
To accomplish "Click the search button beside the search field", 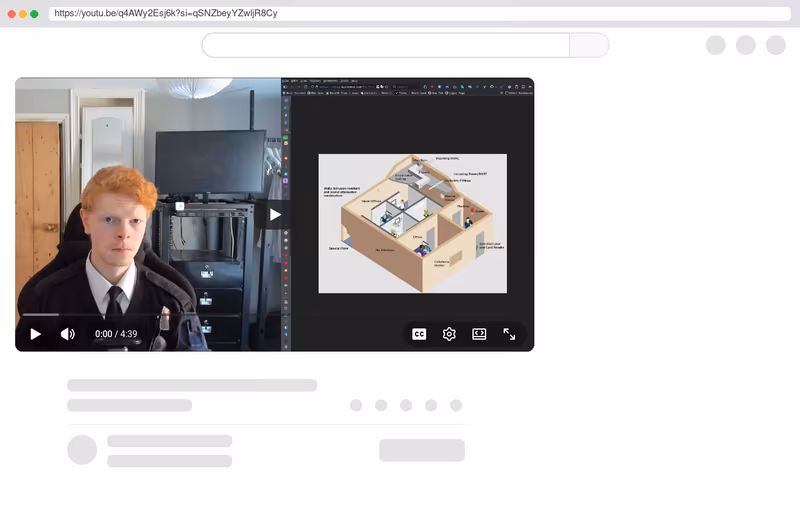I will click(589, 45).
